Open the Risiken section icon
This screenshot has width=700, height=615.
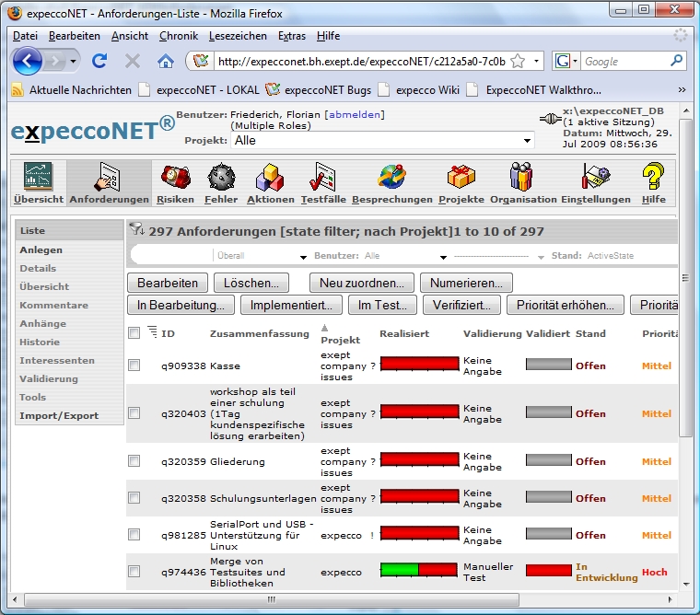[x=175, y=177]
